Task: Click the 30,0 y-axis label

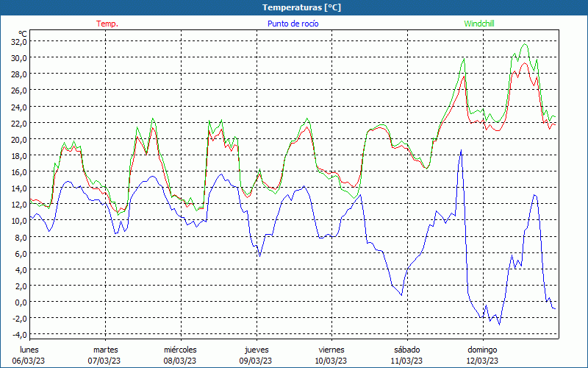Action: (19, 58)
